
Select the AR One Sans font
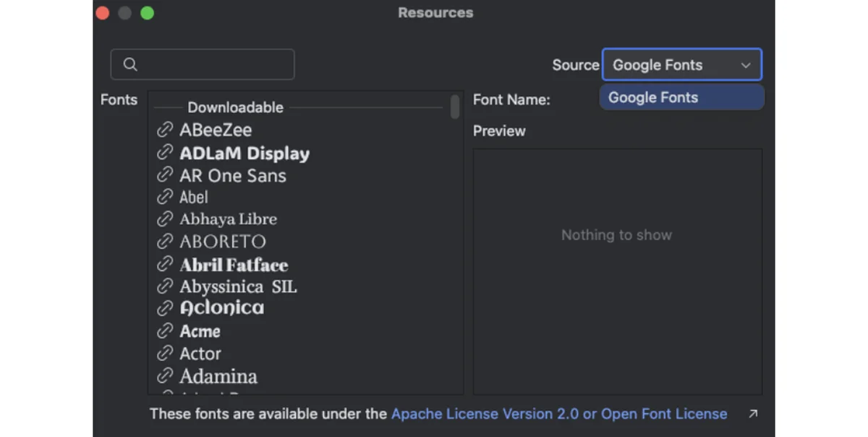pos(233,176)
